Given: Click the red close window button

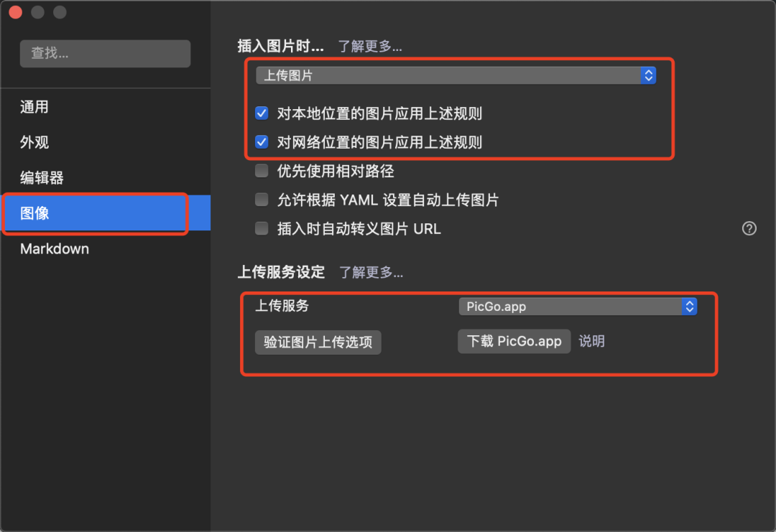Looking at the screenshot, I should click(x=15, y=12).
